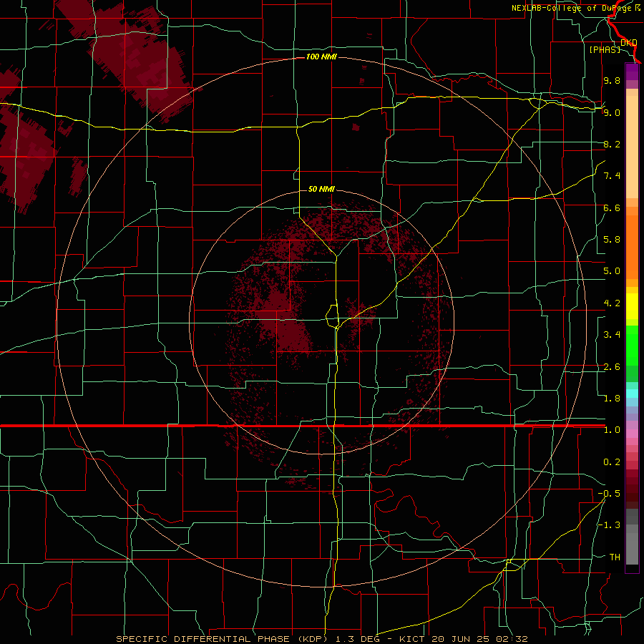Click the "1.3 DEG" elevation text in the footer

(x=358, y=639)
